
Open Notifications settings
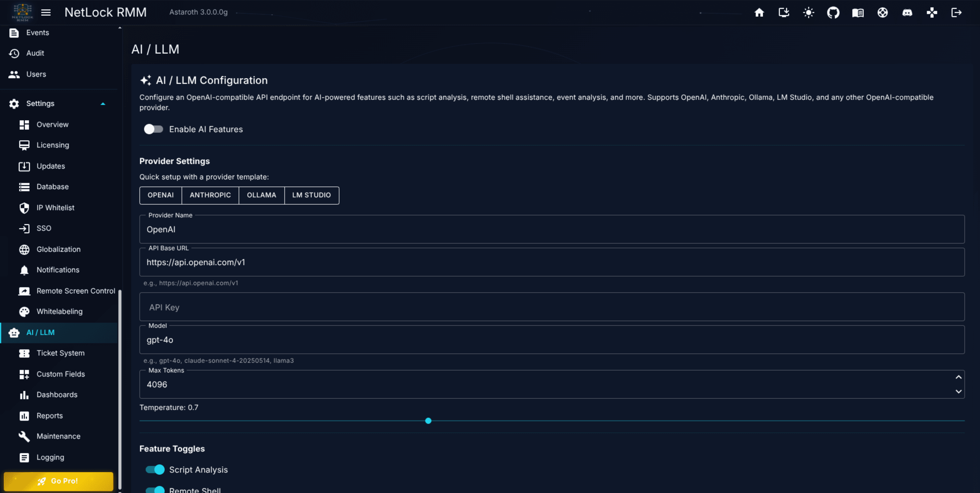(x=59, y=270)
